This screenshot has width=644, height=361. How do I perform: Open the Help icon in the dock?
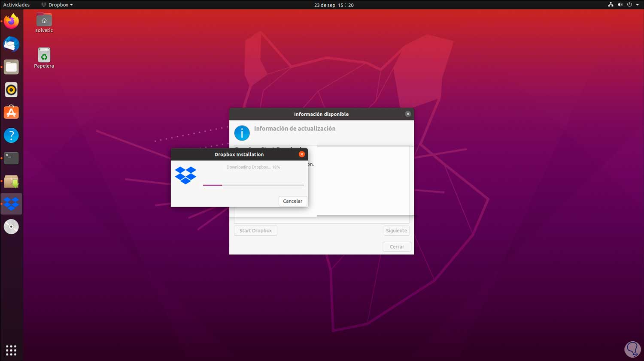click(x=12, y=135)
